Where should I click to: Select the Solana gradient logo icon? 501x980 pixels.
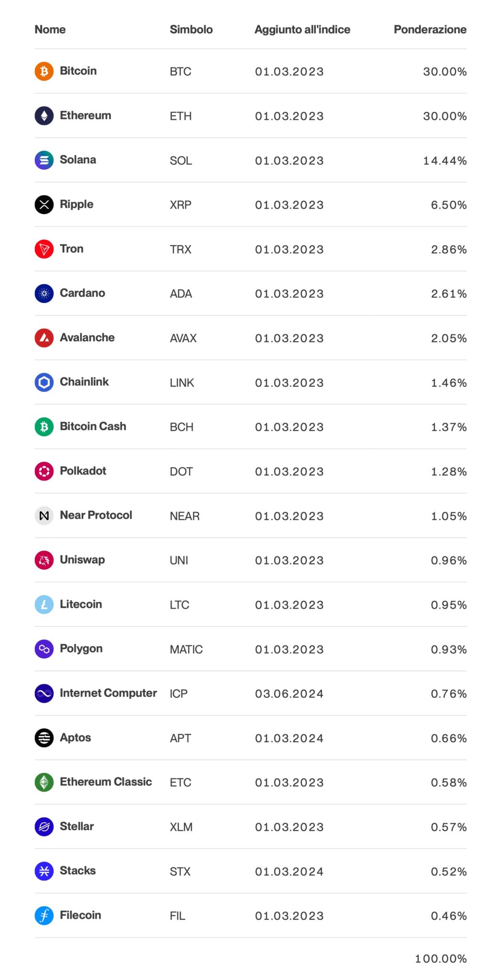(44, 160)
